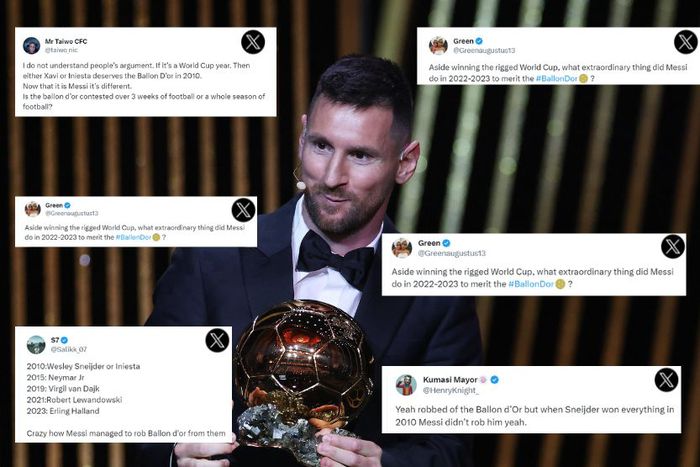The width and height of the screenshot is (700, 467).
Task: Click the X logo on the upper-right Green tweet
Action: click(x=686, y=42)
